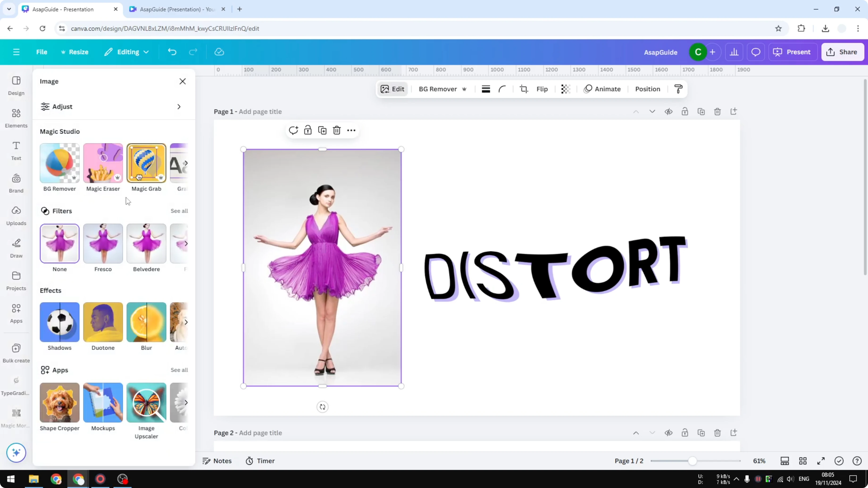Select the copy style paint roller icon
The height and width of the screenshot is (488, 868).
pos(678,89)
